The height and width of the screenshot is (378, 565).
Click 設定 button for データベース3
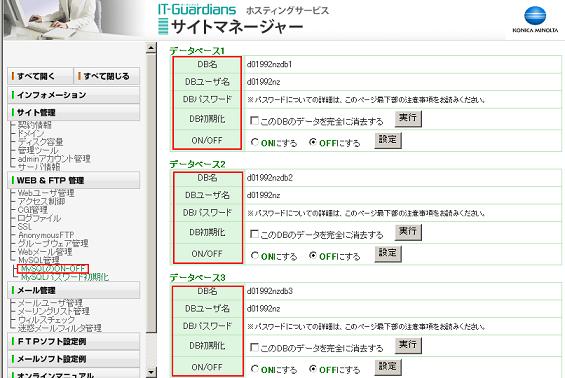pyautogui.click(x=388, y=367)
